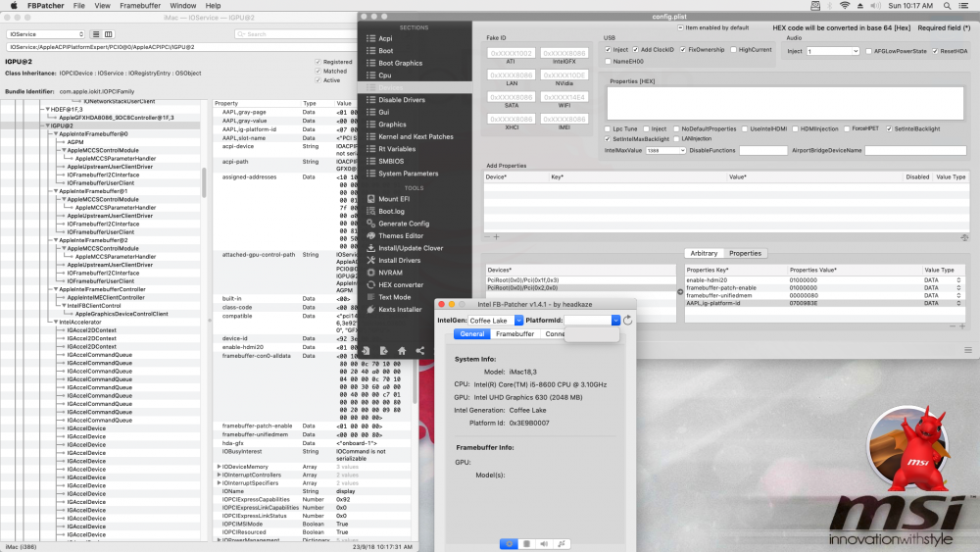Open the Apple menu
The width and height of the screenshot is (980, 552).
coord(13,6)
